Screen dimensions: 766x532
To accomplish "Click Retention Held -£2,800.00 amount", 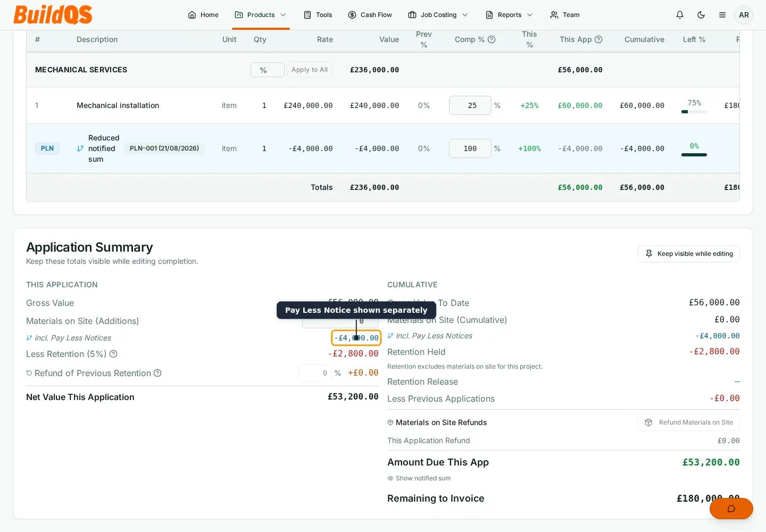I will (x=714, y=352).
